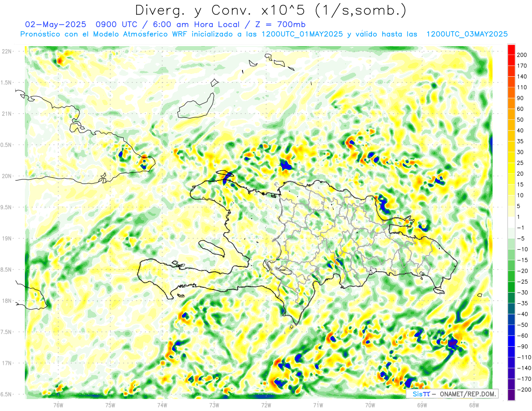This screenshot has width=532, height=411.
Task: Click the white swatch between 1 and -1
Action: pos(511,223)
